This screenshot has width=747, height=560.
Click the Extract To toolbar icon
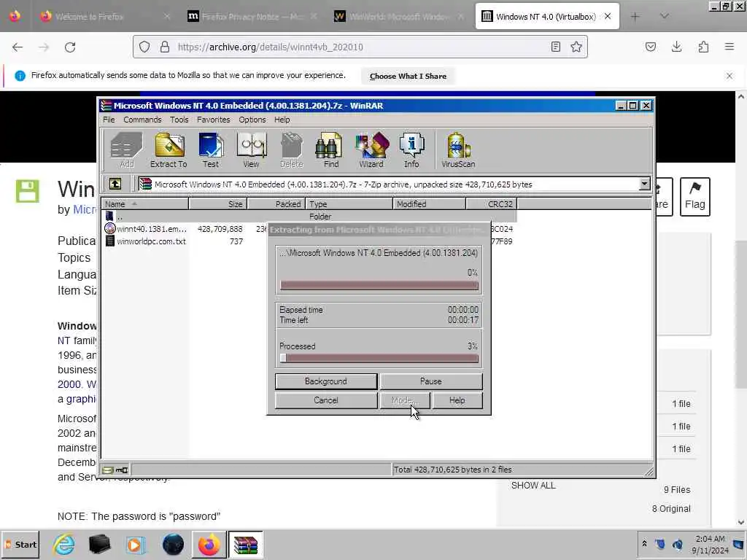click(x=169, y=150)
